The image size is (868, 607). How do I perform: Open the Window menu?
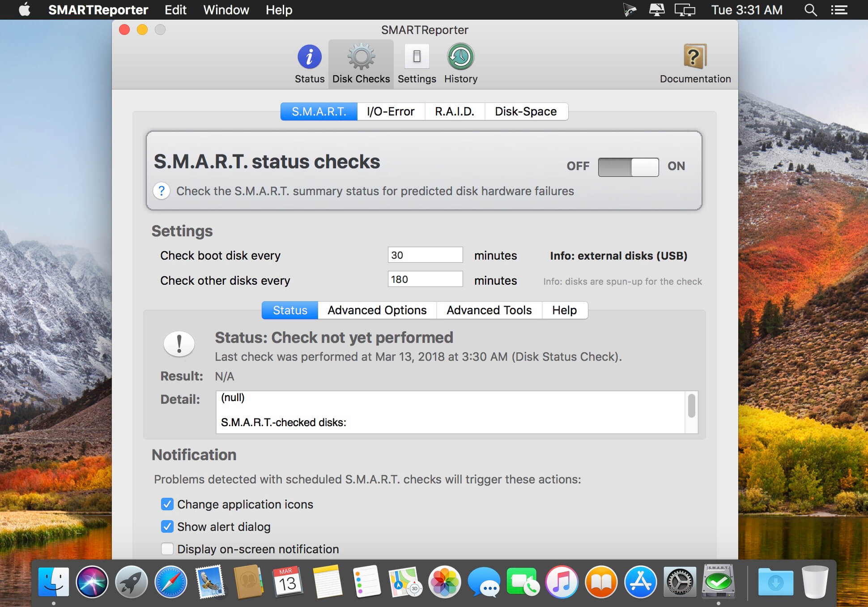tap(226, 10)
